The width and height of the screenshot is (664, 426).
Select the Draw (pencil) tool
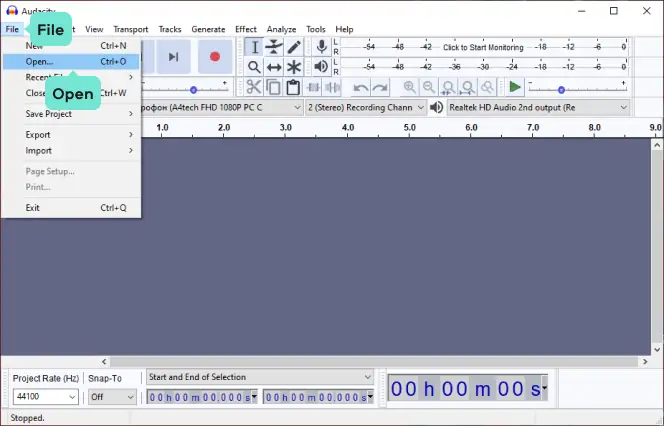(x=294, y=47)
